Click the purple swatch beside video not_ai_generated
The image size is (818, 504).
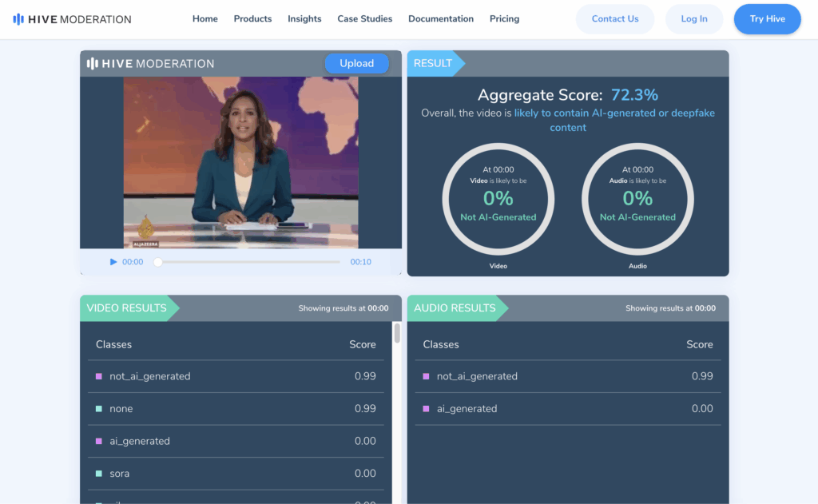[x=99, y=376]
